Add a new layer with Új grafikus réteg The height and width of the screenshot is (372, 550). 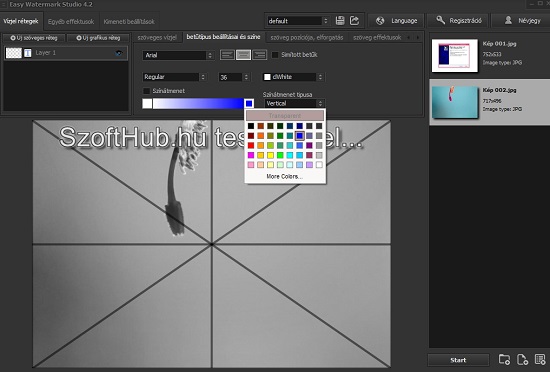pos(98,38)
